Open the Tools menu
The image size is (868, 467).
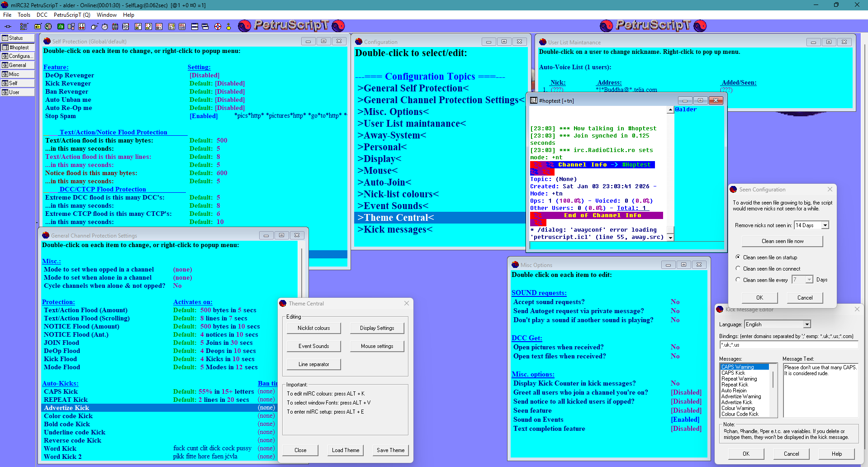coord(24,15)
